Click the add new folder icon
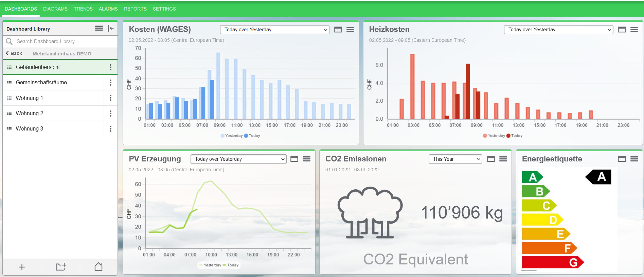The image size is (644, 277). [61, 267]
